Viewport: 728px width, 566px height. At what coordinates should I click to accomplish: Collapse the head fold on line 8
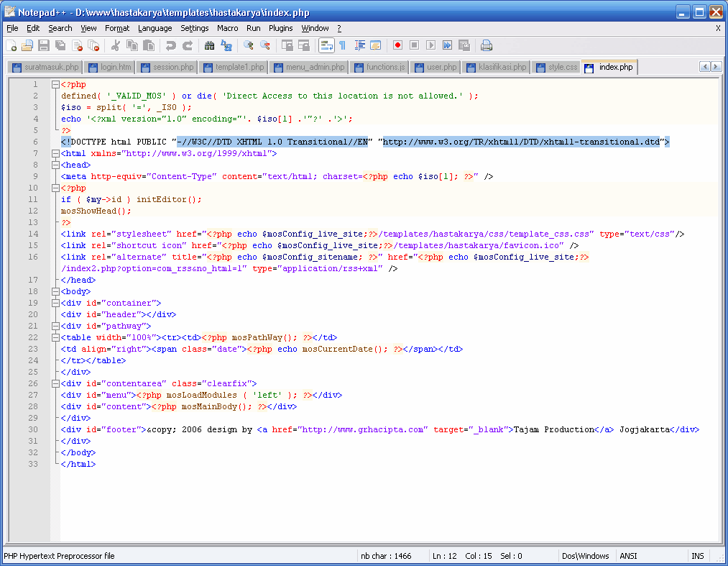[x=55, y=165]
